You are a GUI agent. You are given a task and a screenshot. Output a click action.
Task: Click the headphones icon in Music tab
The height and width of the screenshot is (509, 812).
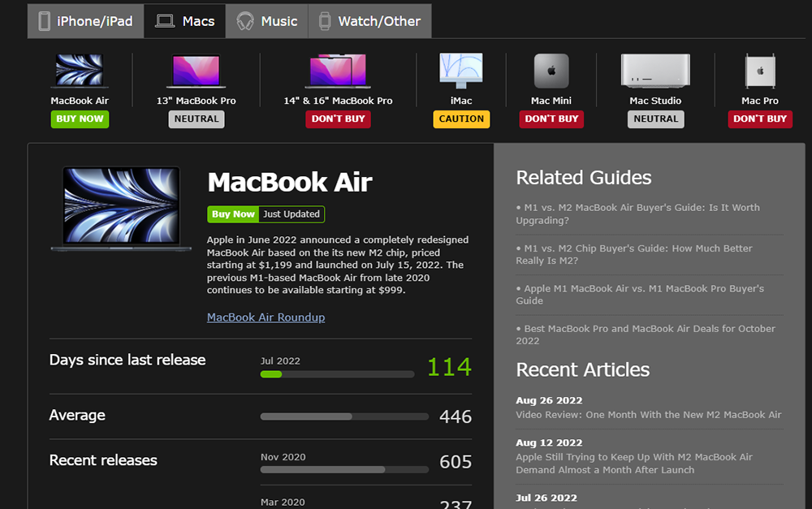click(245, 21)
